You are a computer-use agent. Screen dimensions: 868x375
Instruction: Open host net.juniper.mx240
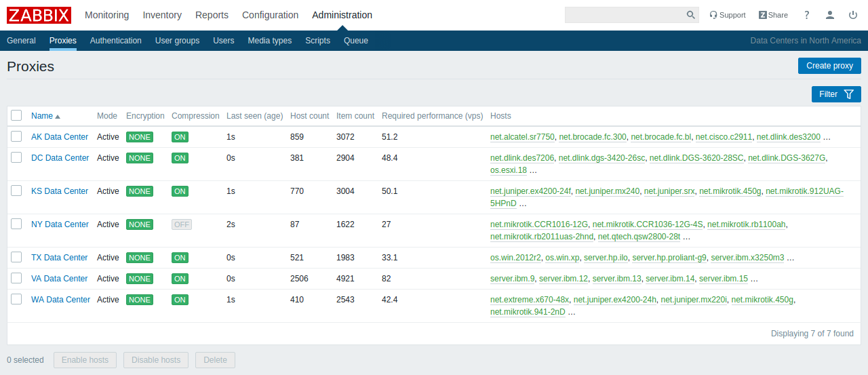(x=608, y=191)
